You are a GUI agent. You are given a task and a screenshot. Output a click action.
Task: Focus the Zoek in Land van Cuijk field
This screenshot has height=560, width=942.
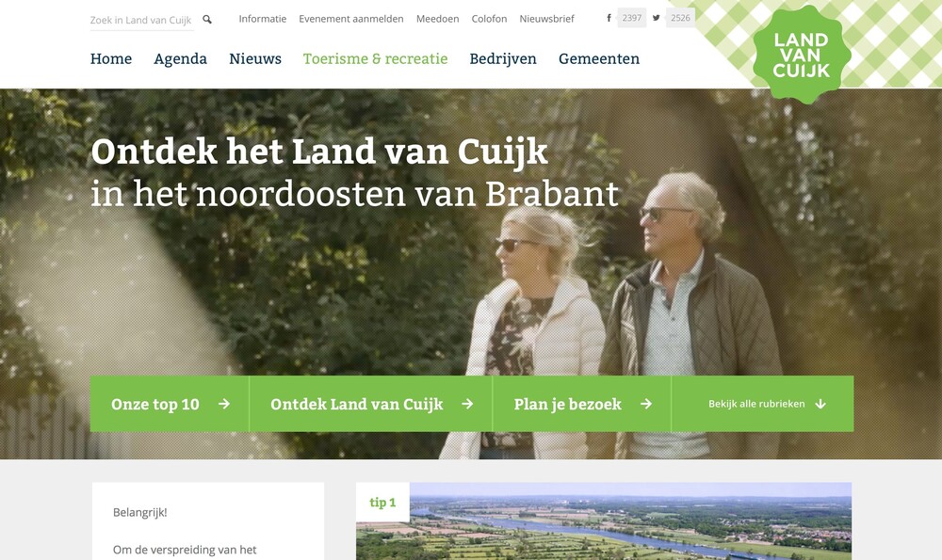click(x=142, y=20)
